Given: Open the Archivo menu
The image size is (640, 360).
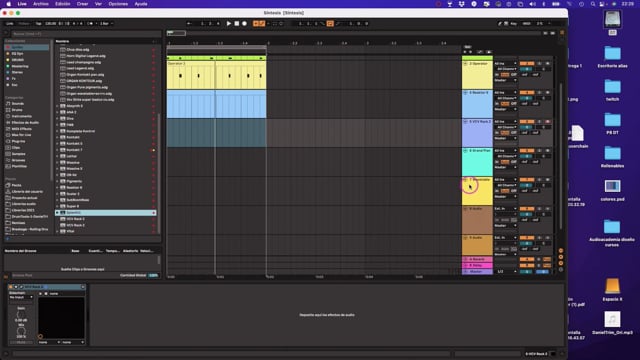Looking at the screenshot, I should (40, 4).
